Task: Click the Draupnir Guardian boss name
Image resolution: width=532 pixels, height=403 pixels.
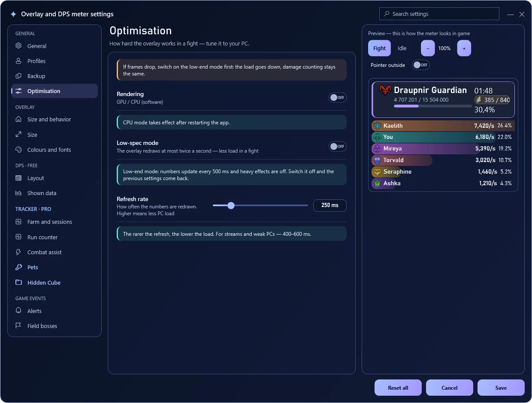Action: point(430,90)
